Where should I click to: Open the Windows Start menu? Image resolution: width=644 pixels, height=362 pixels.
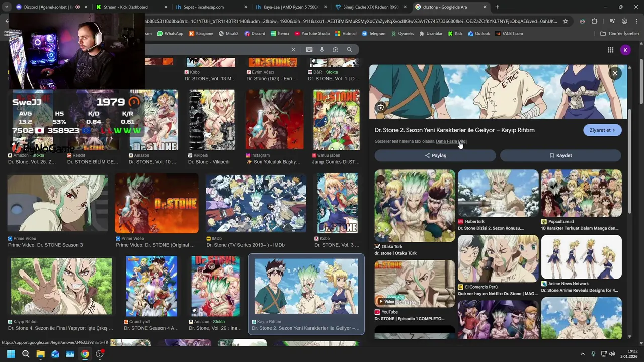coord(11,354)
